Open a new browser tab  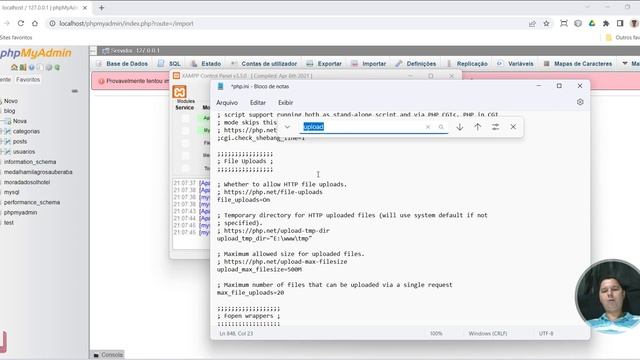tap(101, 8)
